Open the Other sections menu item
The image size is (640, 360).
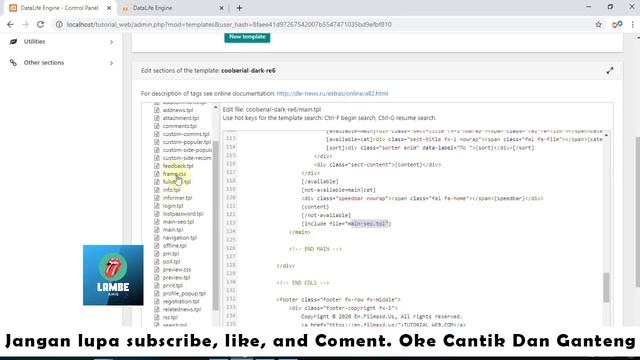coord(61,63)
